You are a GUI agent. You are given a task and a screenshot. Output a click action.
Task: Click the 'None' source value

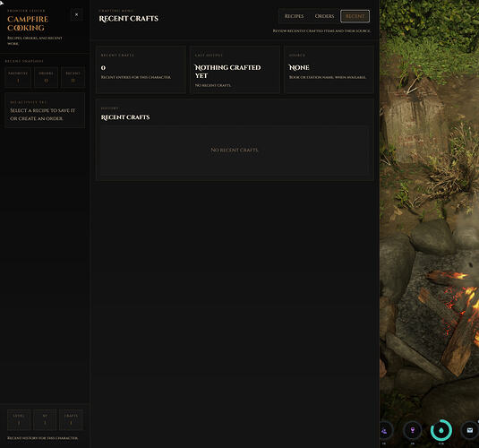(x=299, y=67)
